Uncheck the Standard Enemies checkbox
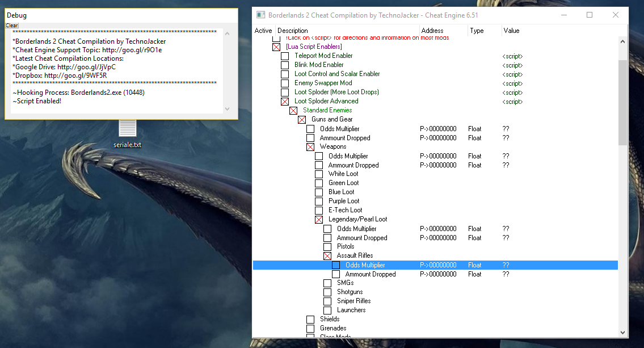Image resolution: width=644 pixels, height=348 pixels. click(293, 111)
